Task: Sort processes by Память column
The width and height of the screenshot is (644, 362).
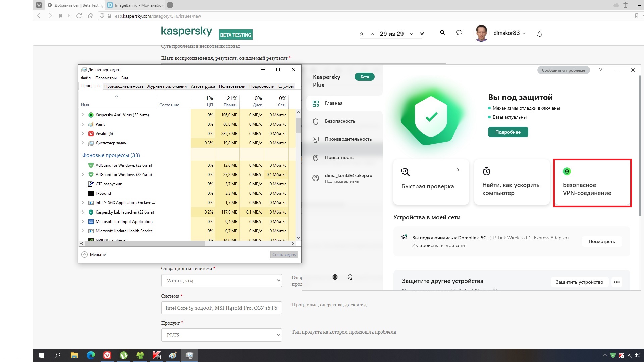Action: (227, 101)
